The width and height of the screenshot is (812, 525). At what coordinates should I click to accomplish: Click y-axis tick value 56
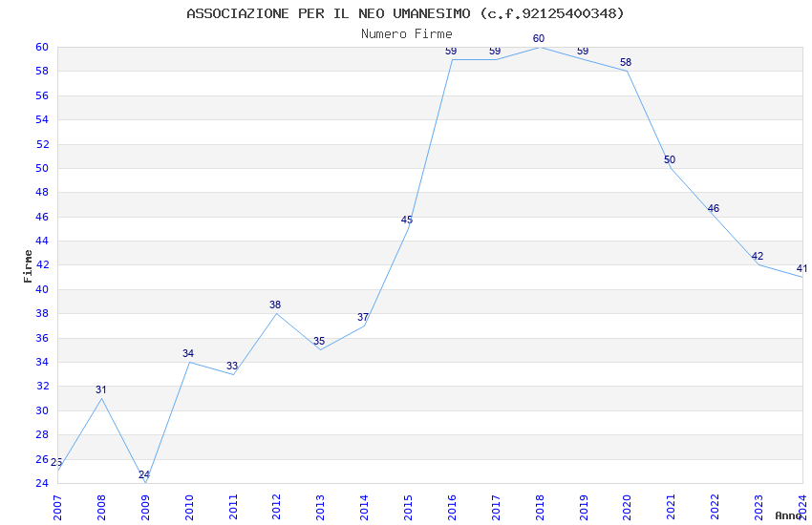click(x=42, y=95)
